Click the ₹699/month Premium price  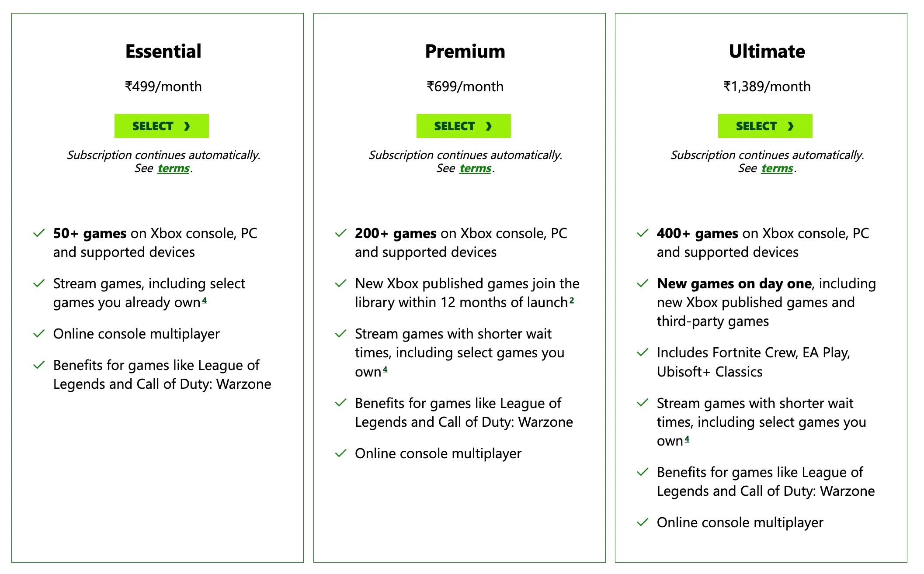(x=465, y=86)
